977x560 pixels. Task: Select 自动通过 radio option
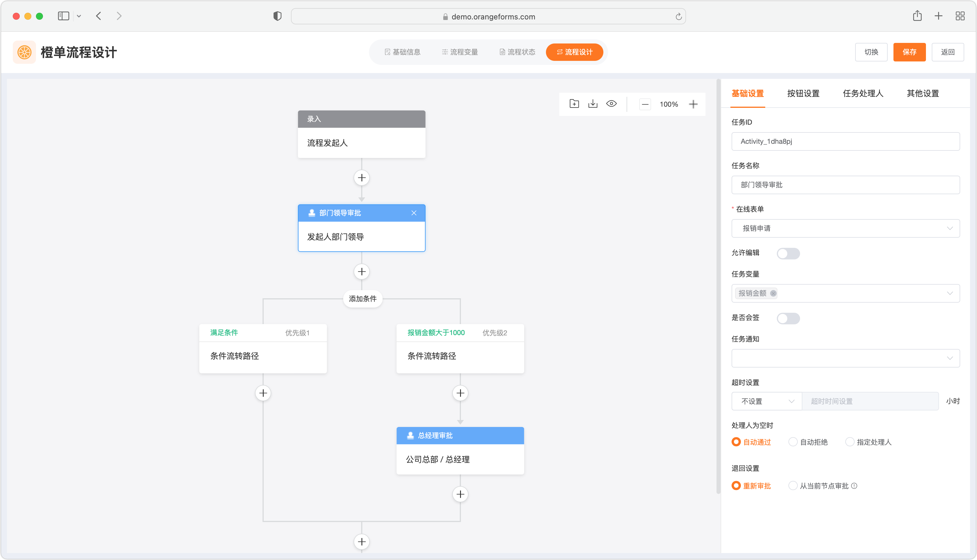[751, 442]
